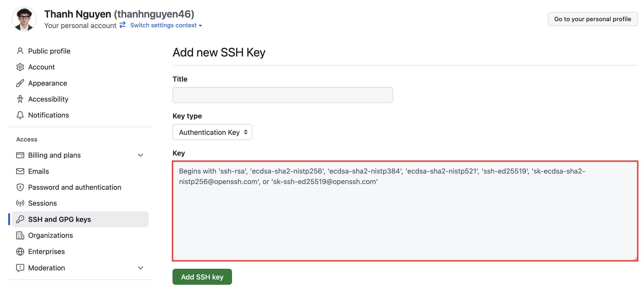Click the Notifications bell icon

click(x=20, y=115)
